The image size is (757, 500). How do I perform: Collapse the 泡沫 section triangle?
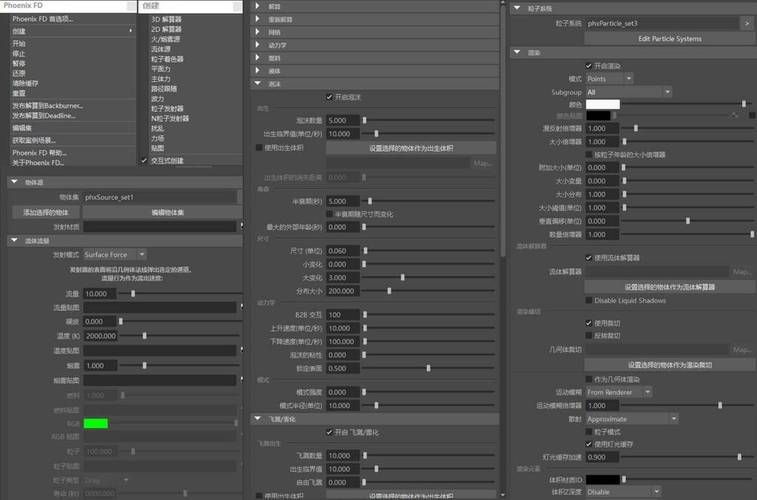pos(260,84)
